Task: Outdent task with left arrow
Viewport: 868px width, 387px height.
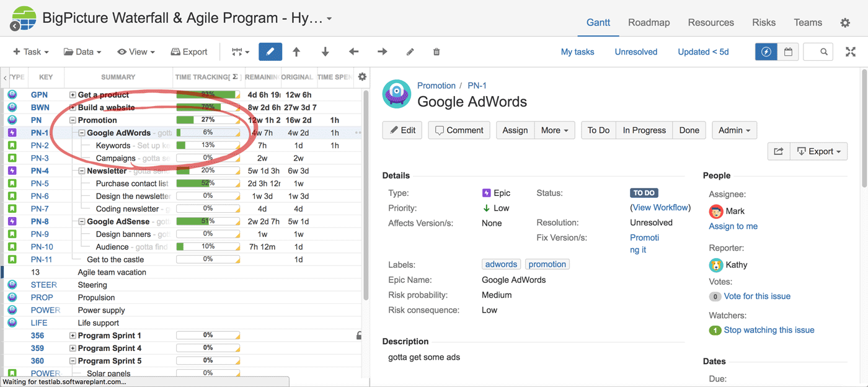Action: tap(354, 52)
